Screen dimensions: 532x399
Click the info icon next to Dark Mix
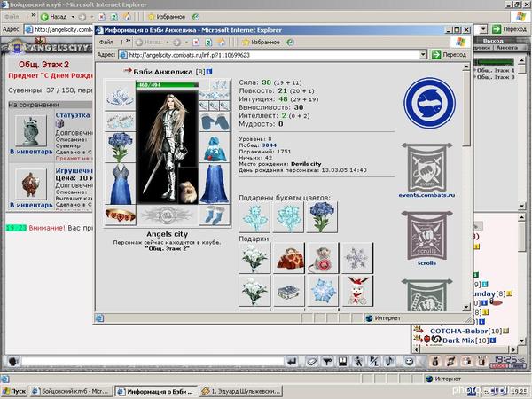(x=493, y=340)
